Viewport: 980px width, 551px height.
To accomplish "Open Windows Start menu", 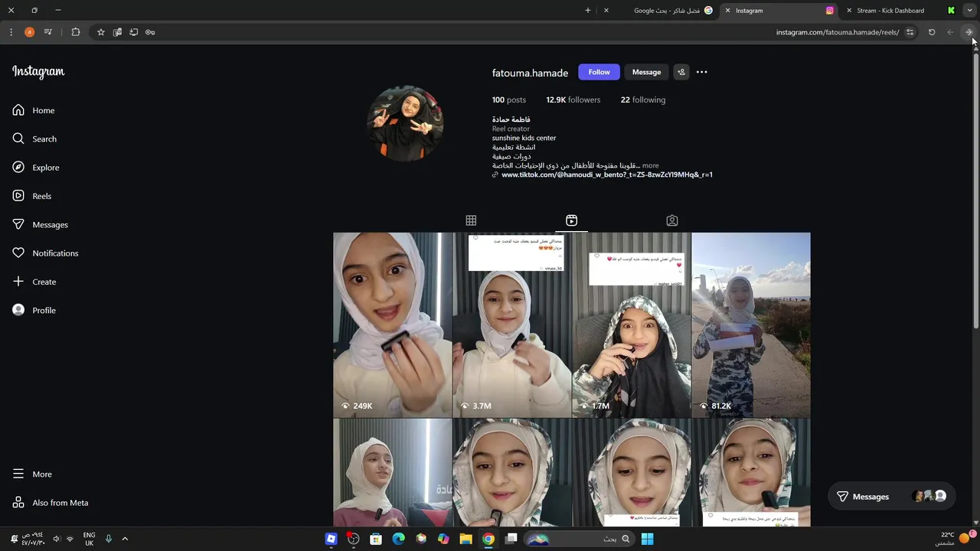I will 647,539.
